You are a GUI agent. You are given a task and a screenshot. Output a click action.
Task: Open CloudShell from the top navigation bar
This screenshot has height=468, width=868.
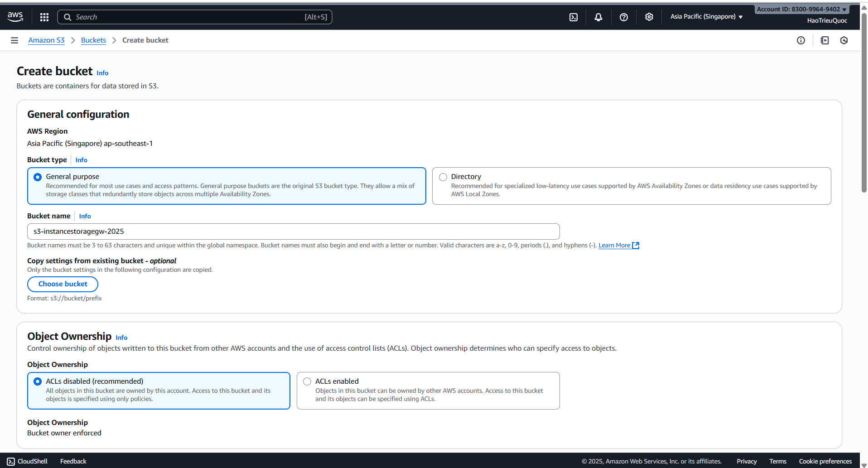(x=574, y=17)
